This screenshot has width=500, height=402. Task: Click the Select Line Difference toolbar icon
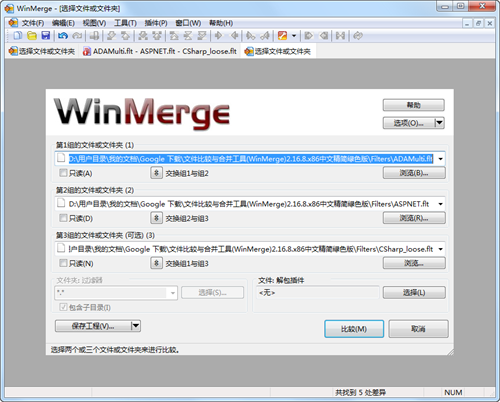coord(94,35)
